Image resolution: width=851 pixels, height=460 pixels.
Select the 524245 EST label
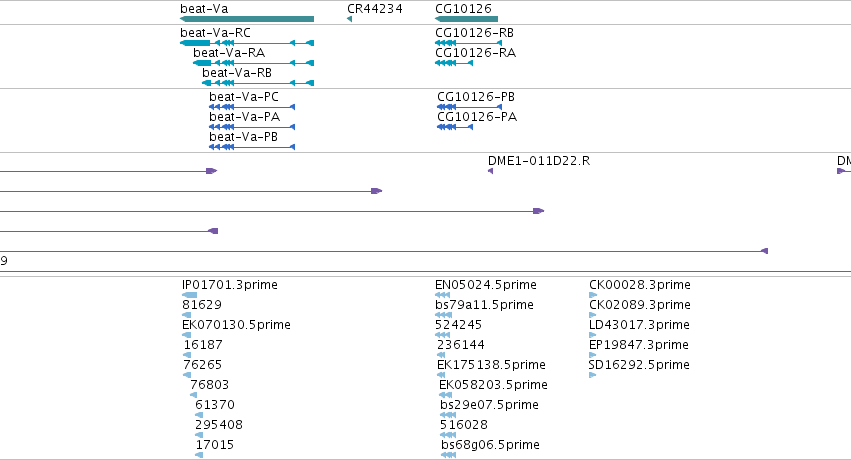click(x=459, y=325)
